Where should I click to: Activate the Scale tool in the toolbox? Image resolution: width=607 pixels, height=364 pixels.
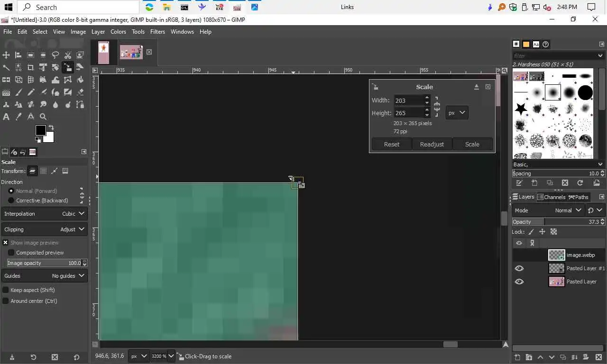coord(68,67)
